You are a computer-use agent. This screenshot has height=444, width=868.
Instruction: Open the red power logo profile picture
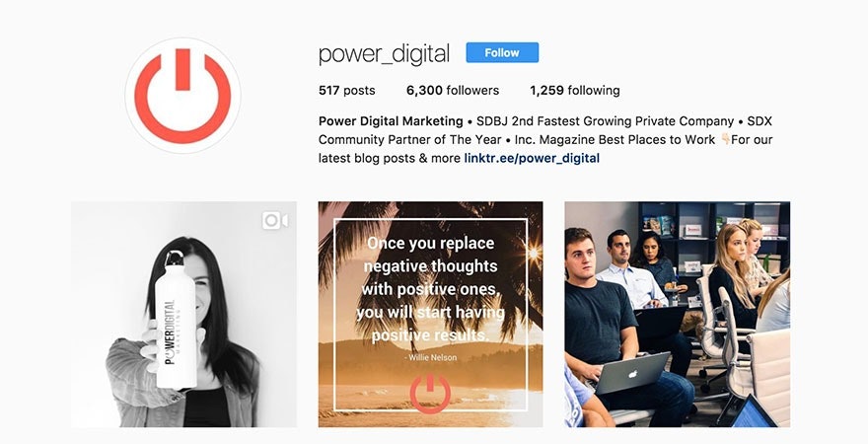(x=182, y=96)
